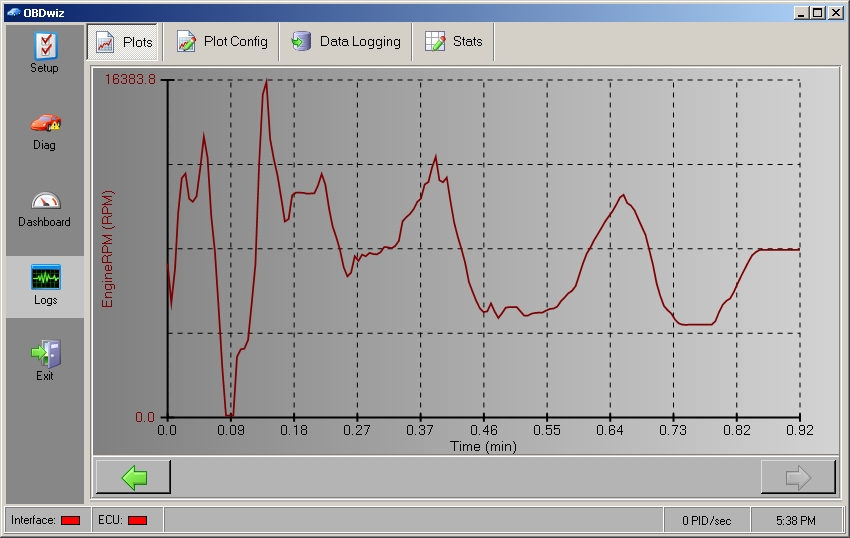Image resolution: width=850 pixels, height=538 pixels.
Task: Open the Setup checklist icon in sidebar
Action: (44, 46)
